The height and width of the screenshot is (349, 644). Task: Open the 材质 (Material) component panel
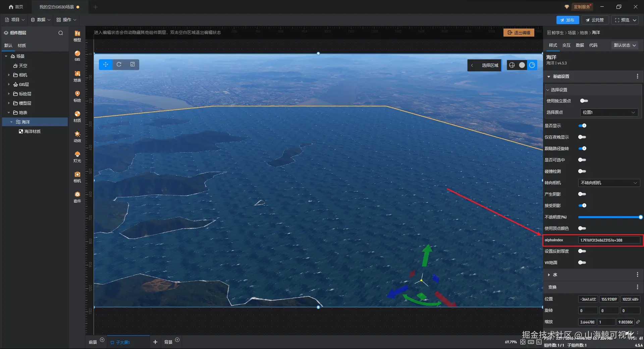click(77, 116)
